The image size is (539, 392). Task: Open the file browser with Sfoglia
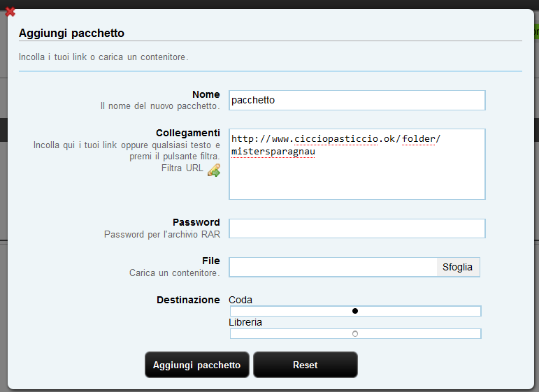458,267
